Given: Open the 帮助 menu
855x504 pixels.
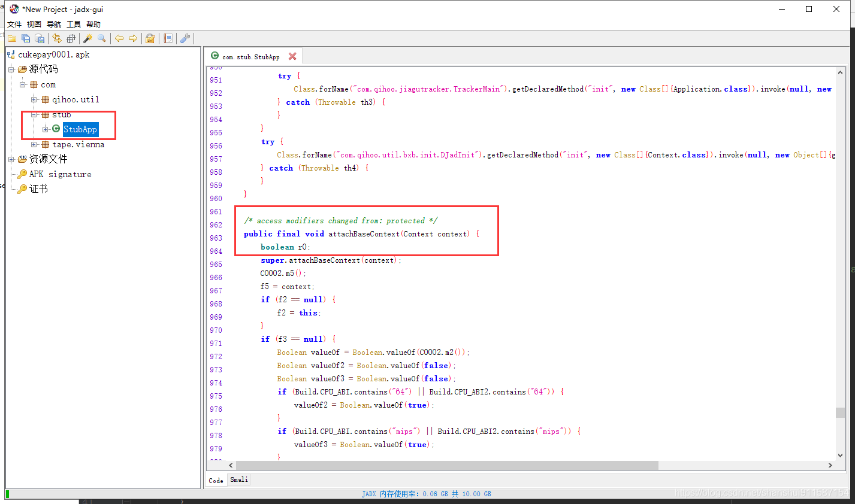Looking at the screenshot, I should 93,24.
